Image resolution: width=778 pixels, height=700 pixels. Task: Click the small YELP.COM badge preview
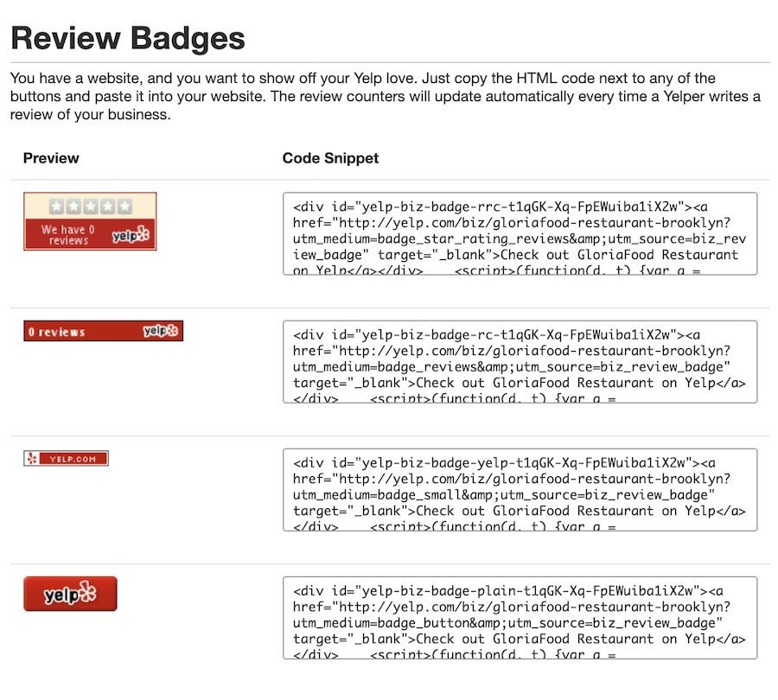(66, 457)
